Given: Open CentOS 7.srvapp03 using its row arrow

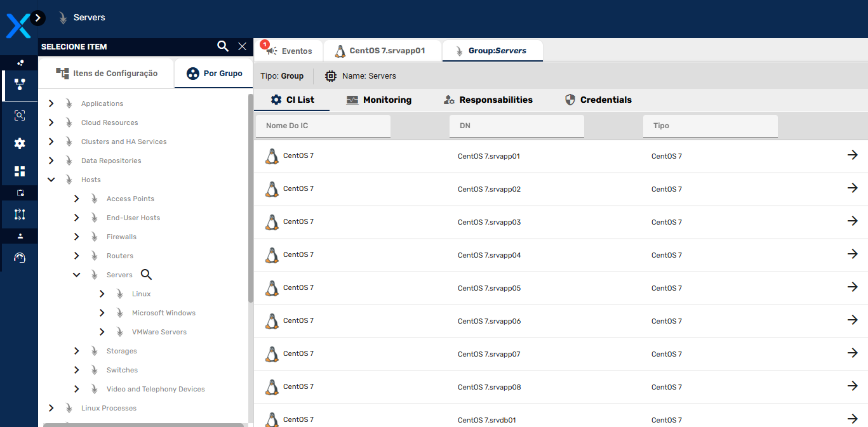Looking at the screenshot, I should coord(853,221).
